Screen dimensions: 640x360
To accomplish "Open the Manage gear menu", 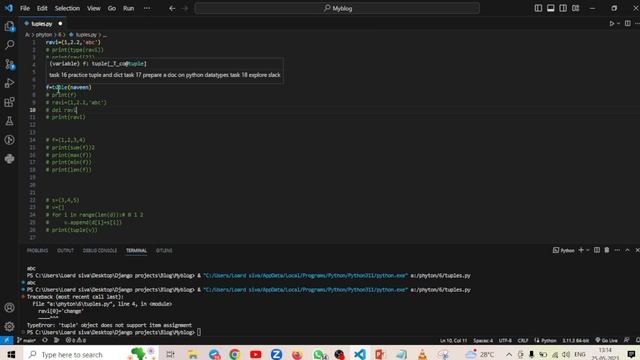I will pos(9,326).
